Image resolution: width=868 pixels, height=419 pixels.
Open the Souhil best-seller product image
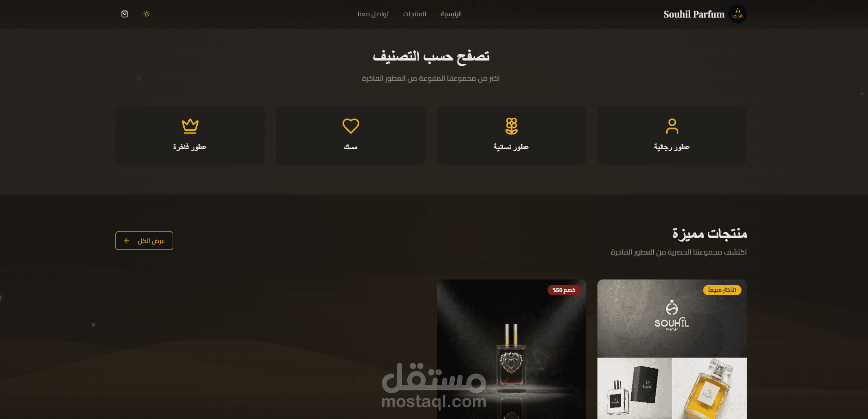click(672, 349)
